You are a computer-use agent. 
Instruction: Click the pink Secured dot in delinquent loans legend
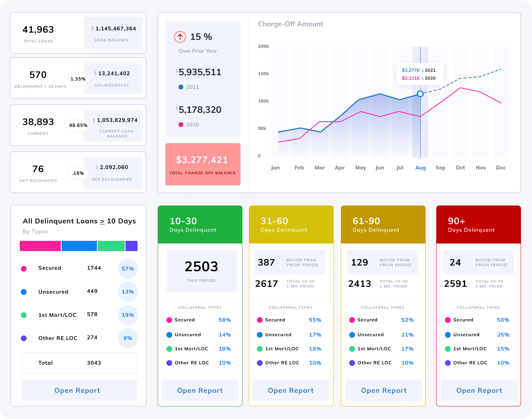point(24,269)
